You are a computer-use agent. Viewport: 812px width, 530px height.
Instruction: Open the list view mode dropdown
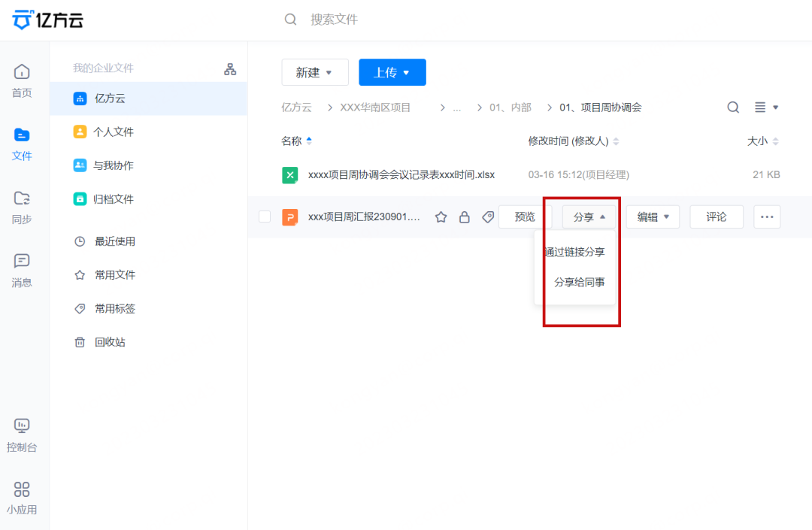point(766,108)
